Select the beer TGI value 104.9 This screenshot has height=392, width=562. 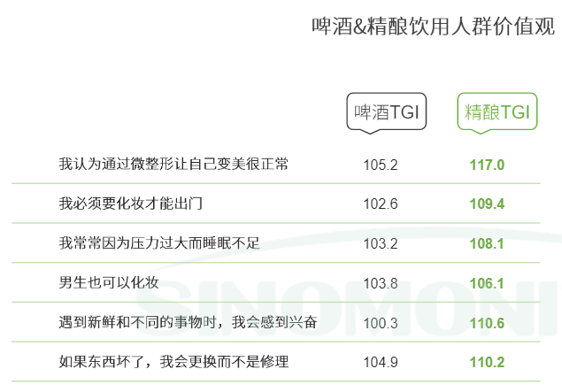(381, 362)
